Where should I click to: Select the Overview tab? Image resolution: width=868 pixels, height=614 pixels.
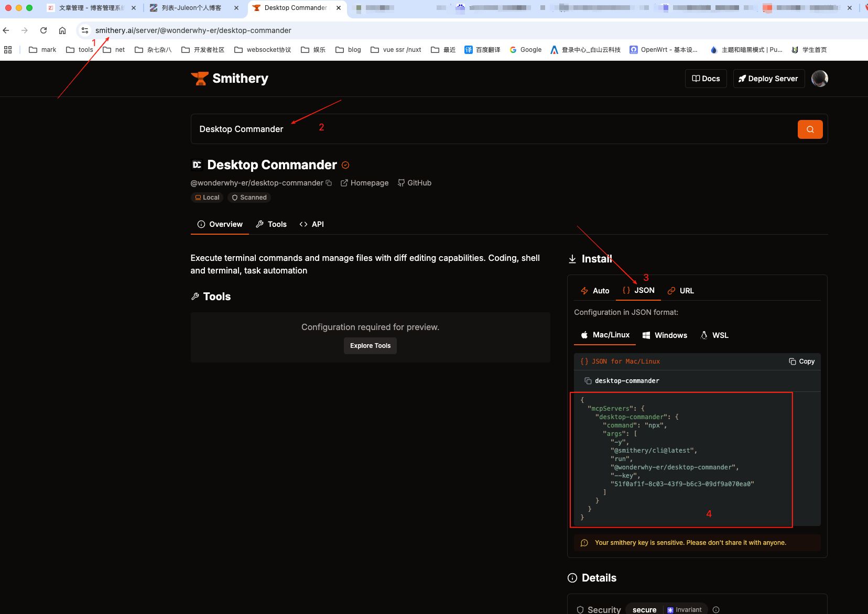pyautogui.click(x=220, y=224)
